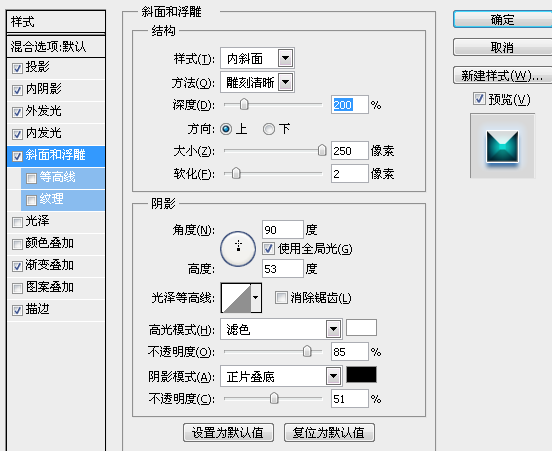
Task: Uncheck the 渐变叠加 gradient overlay checkbox
Action: 17,267
